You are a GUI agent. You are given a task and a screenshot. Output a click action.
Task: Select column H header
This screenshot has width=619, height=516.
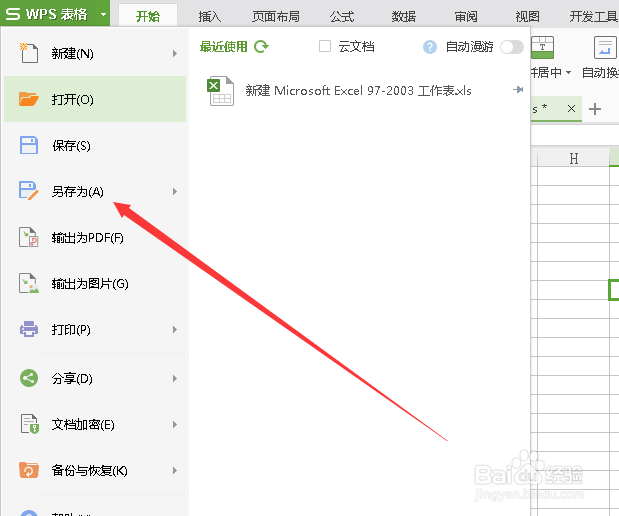coord(574,158)
